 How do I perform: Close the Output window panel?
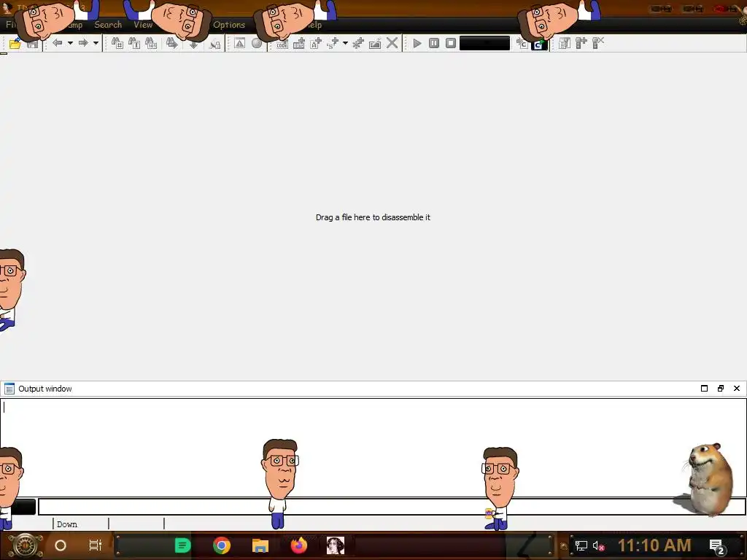(737, 389)
